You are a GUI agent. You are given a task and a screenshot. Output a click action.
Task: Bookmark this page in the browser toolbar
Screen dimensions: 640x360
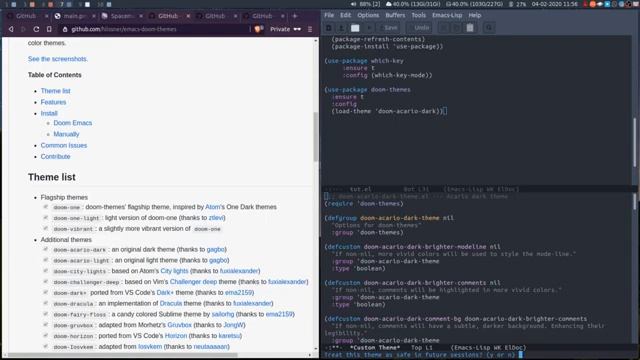click(49, 29)
